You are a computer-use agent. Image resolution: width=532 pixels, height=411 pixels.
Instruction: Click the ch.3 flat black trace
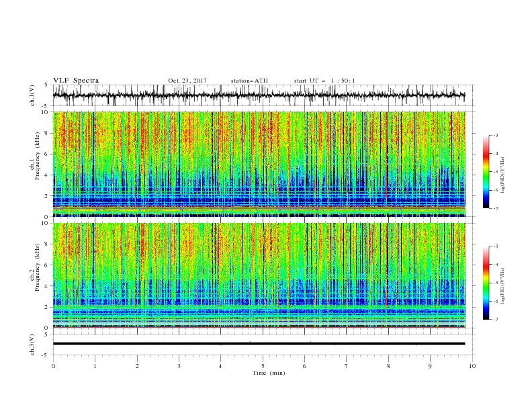point(259,344)
